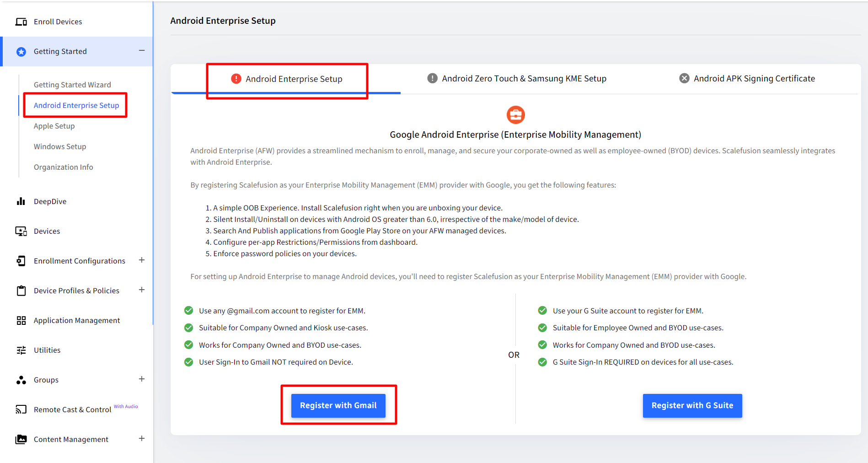The image size is (868, 463).
Task: Click the 'Google Android Enterprise (Enterprise Mobility Management)' heading
Action: coord(515,135)
